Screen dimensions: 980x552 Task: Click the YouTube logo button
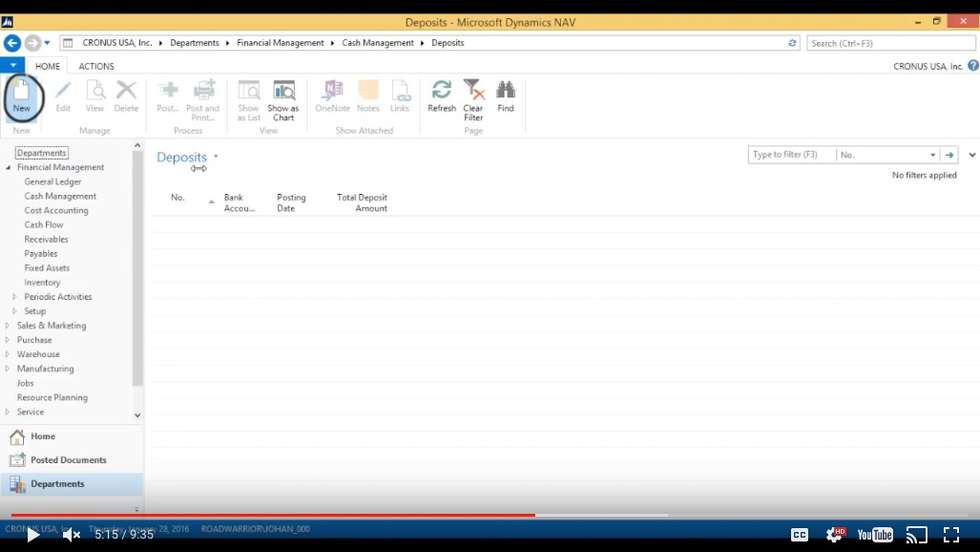pos(875,535)
